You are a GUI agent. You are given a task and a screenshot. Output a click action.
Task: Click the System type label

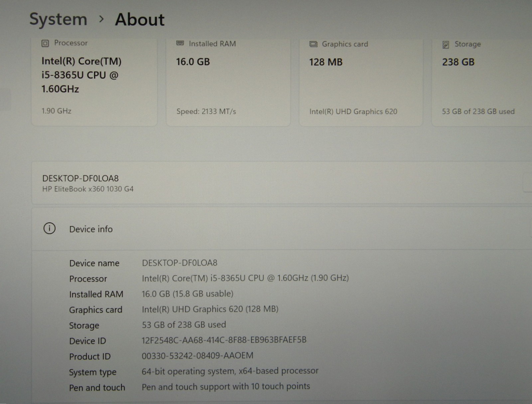click(x=93, y=372)
